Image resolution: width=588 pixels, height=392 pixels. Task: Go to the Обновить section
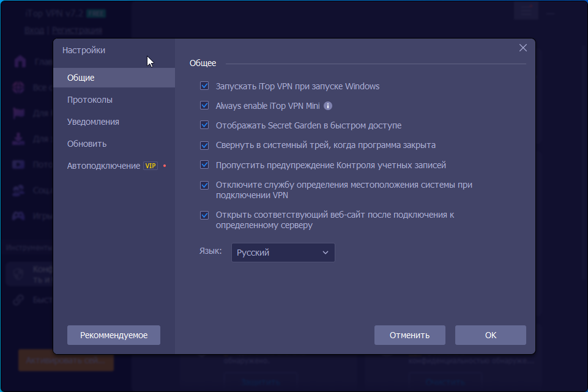pyautogui.click(x=87, y=144)
